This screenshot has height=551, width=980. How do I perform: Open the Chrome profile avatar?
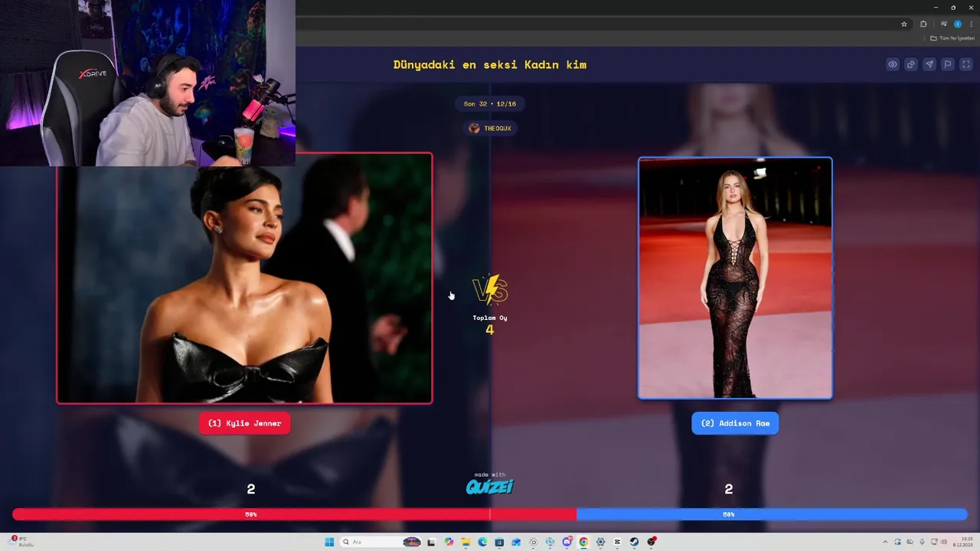pos(957,24)
